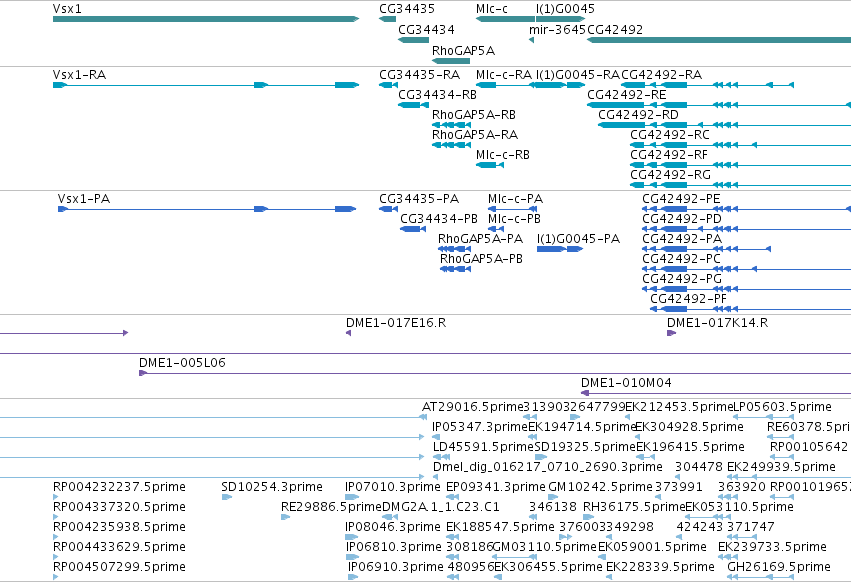The image size is (851, 582).
Task: Click the RhoGAP5A-PA protein label
Action: (x=480, y=239)
